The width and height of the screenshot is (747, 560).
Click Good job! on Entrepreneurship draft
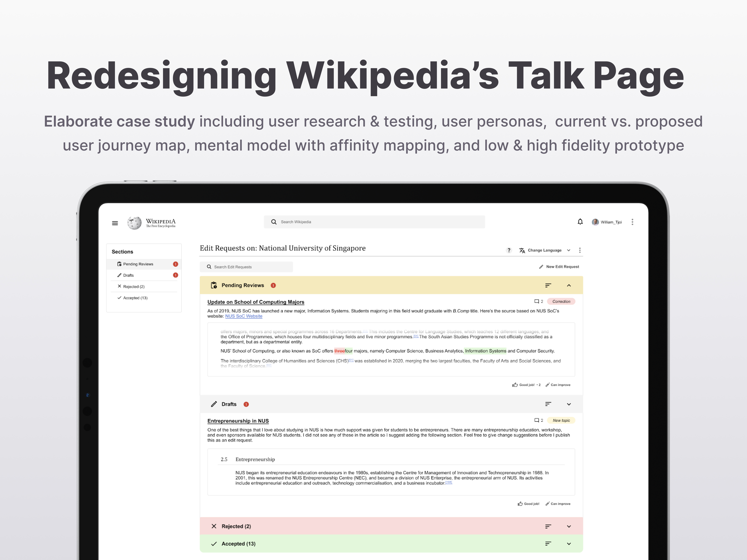[529, 504]
